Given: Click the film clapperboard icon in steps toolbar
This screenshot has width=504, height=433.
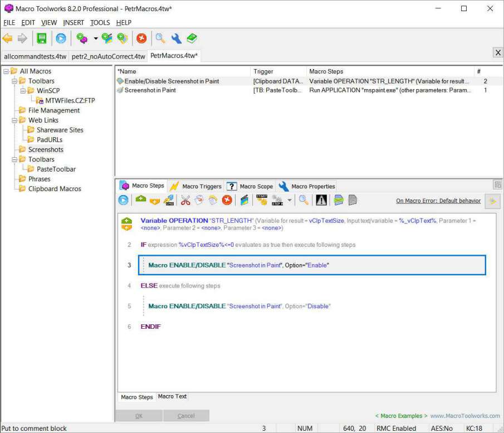Looking at the screenshot, I should (x=244, y=200).
